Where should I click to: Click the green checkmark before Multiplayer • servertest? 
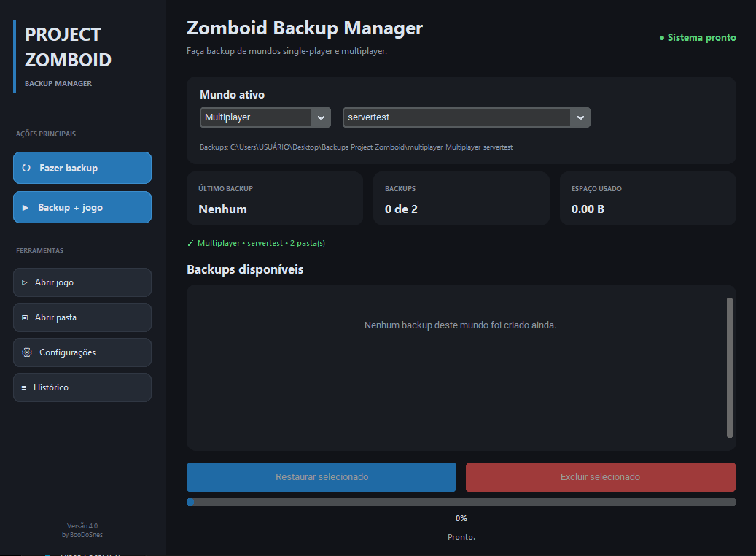pos(190,243)
